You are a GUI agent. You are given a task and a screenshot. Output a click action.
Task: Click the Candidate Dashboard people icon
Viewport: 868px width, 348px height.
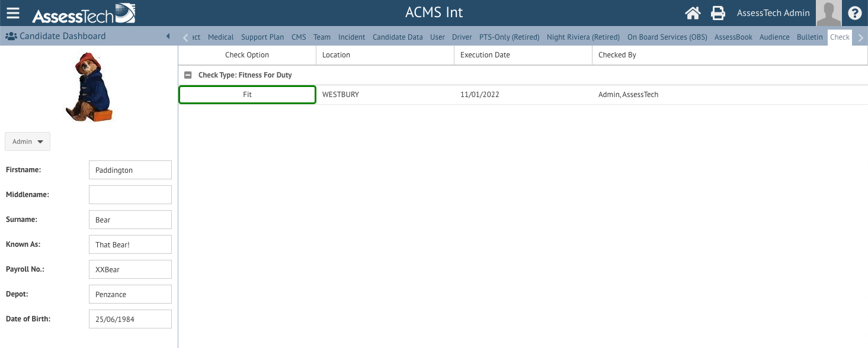coord(11,36)
